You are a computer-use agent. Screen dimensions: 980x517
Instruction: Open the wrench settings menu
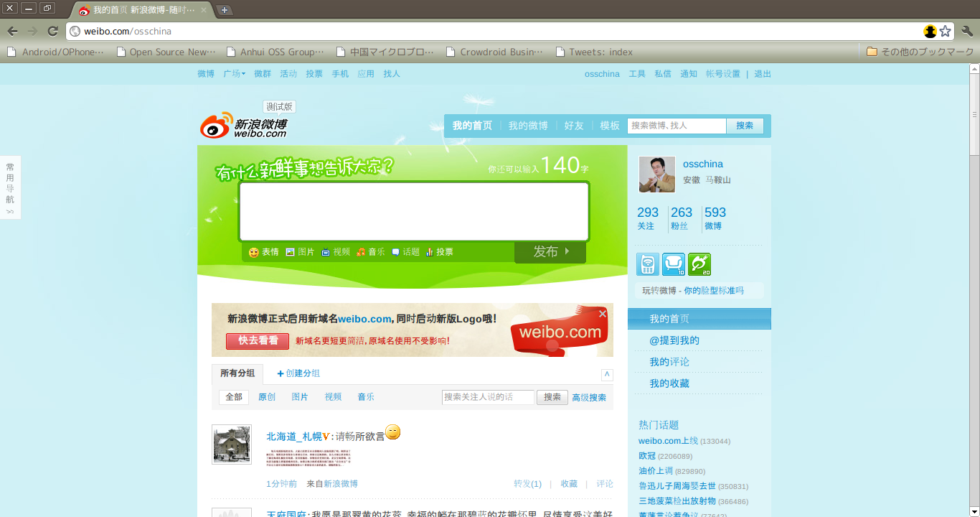click(967, 31)
